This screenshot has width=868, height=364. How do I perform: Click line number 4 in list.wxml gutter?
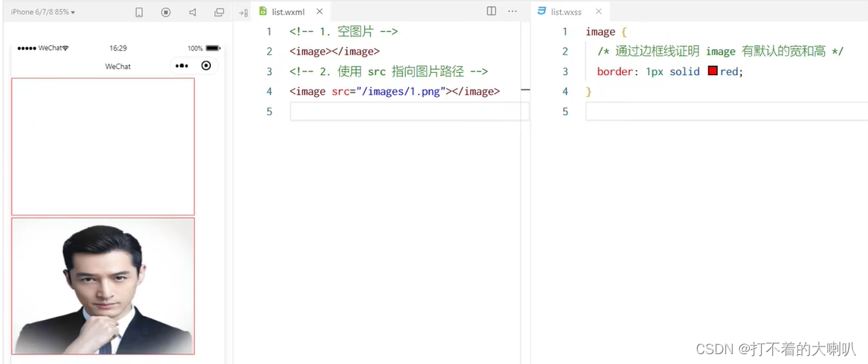[x=269, y=91]
